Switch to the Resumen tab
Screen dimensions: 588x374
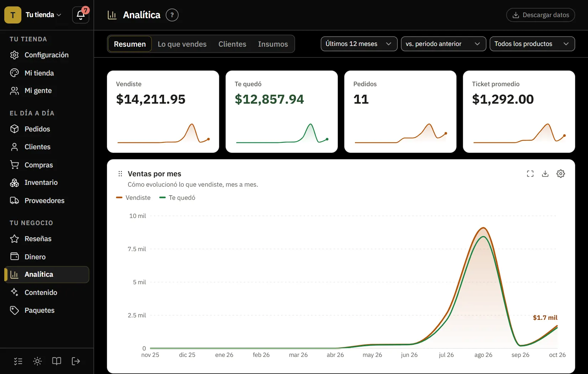tap(130, 44)
